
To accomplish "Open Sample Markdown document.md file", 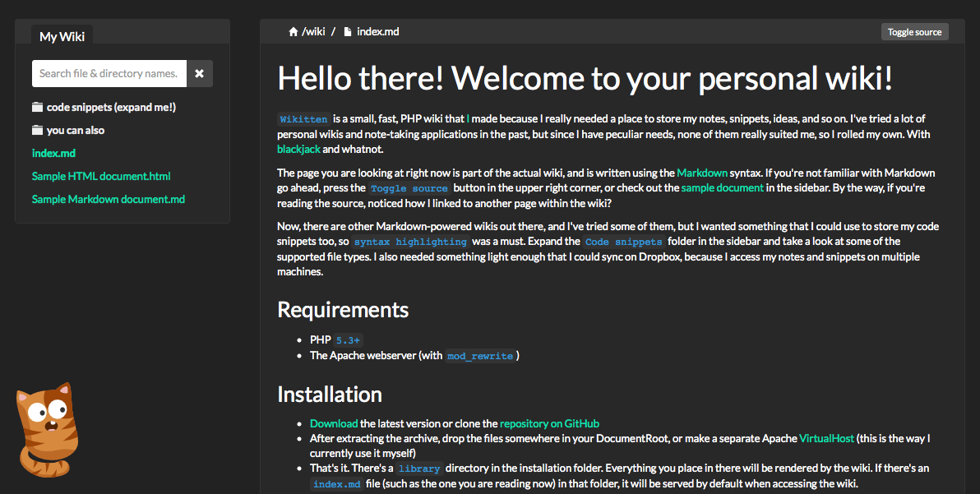I will [x=109, y=199].
